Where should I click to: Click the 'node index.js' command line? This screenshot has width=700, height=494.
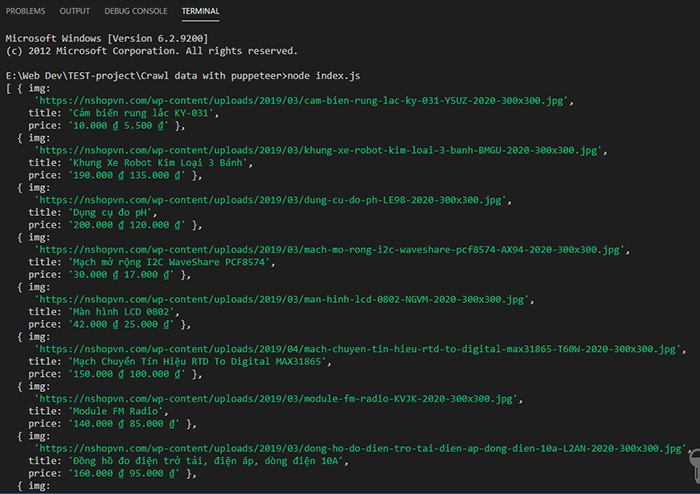coord(183,76)
